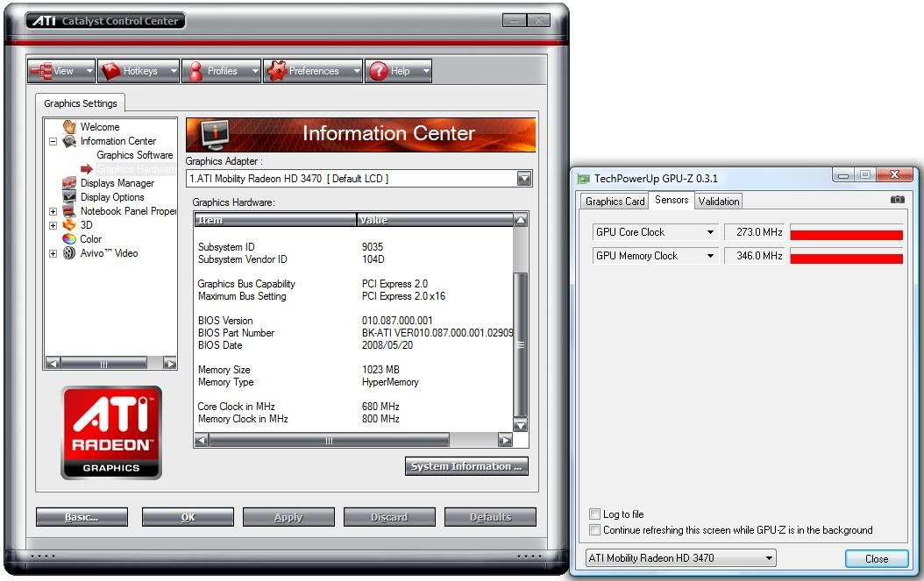The image size is (924, 581).
Task: Expand the 3D tree node
Action: click(53, 225)
